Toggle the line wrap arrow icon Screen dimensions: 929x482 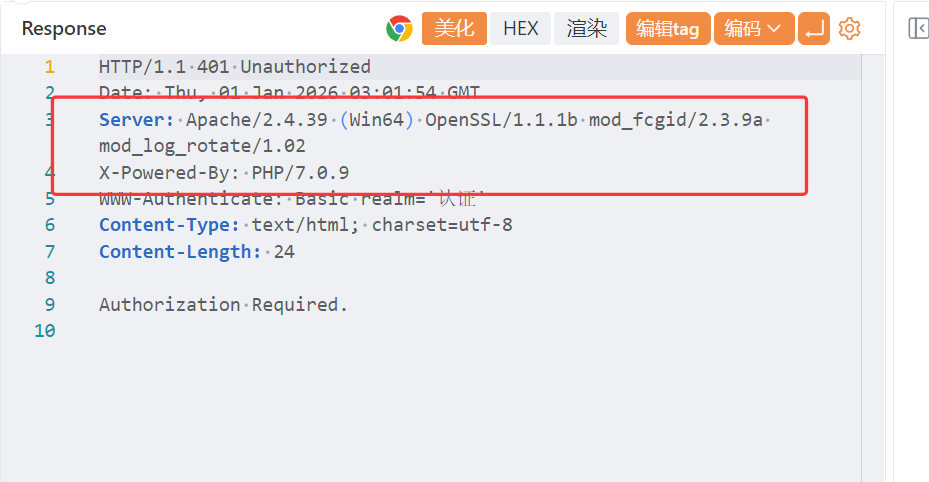coord(814,29)
